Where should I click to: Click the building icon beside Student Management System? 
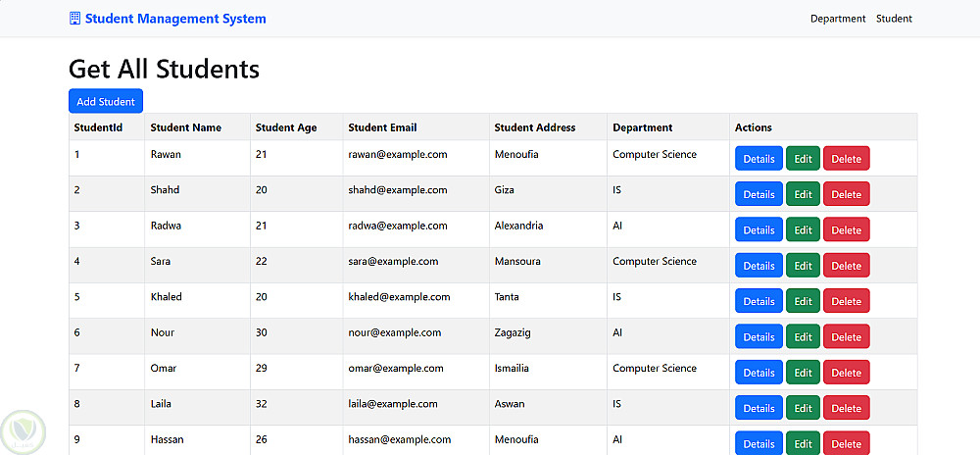point(75,19)
